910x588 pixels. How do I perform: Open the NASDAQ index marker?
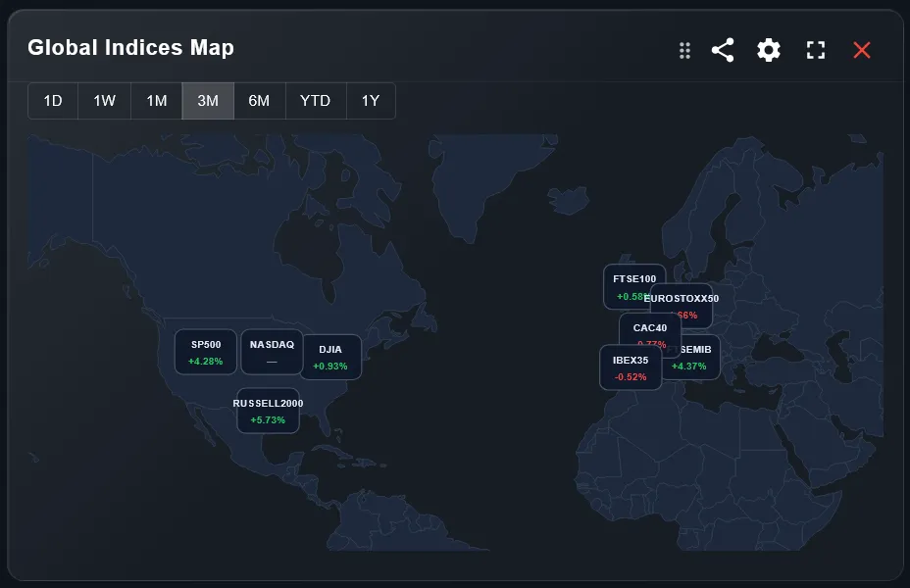[x=272, y=352]
